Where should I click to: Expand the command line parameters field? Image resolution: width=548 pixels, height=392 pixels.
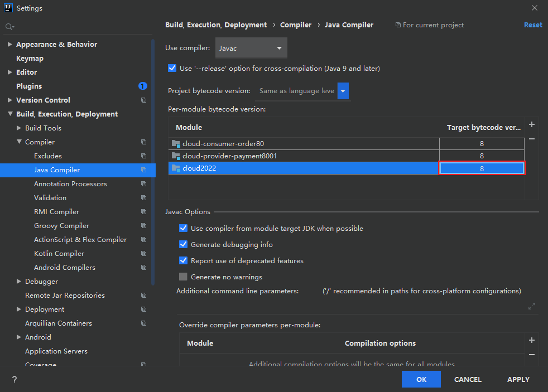click(x=532, y=306)
